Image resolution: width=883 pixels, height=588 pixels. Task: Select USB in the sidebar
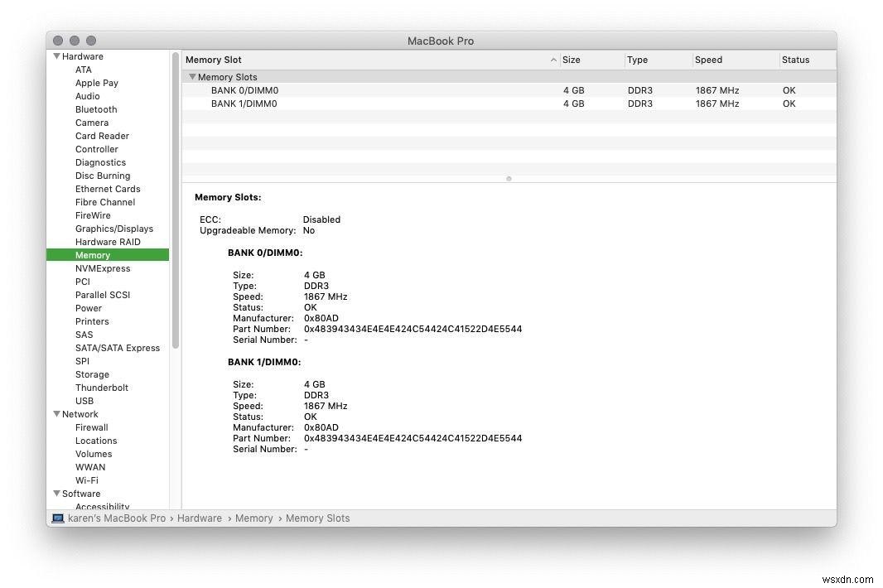(x=84, y=401)
